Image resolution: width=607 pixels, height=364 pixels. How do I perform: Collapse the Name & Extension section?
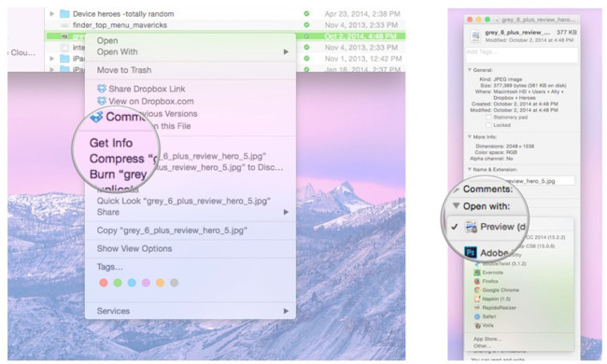[469, 170]
